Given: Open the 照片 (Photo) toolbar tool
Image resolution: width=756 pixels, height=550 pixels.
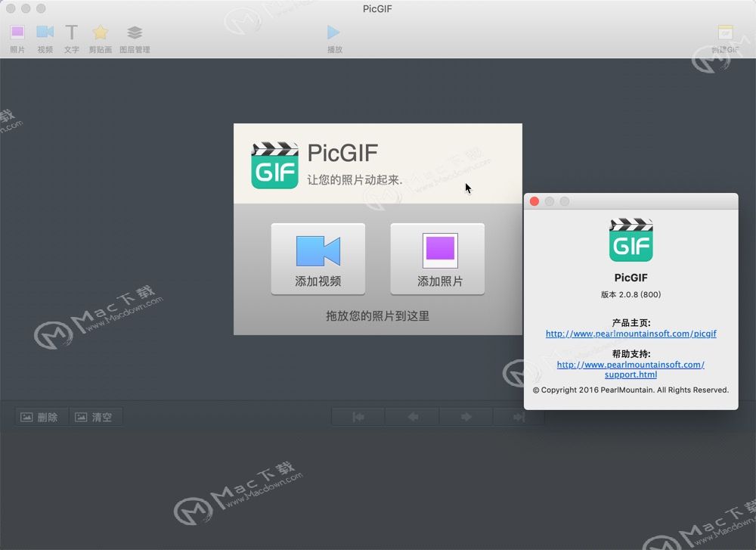Looking at the screenshot, I should click(x=17, y=39).
